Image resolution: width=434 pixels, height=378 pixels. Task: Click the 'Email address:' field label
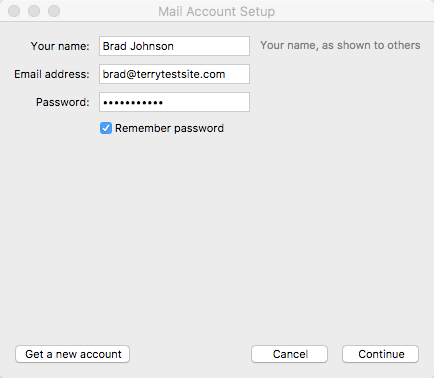tap(52, 74)
